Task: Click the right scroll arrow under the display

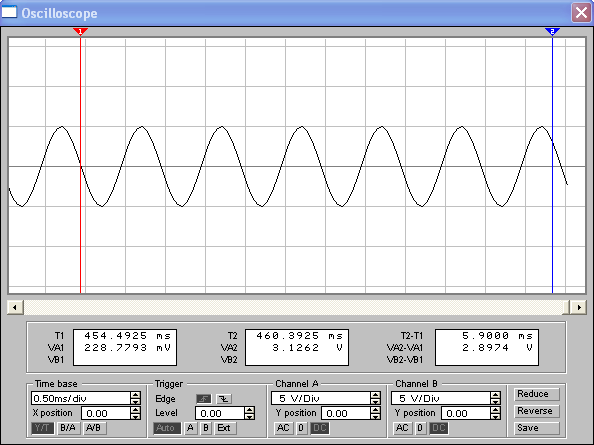Action: 578,307
